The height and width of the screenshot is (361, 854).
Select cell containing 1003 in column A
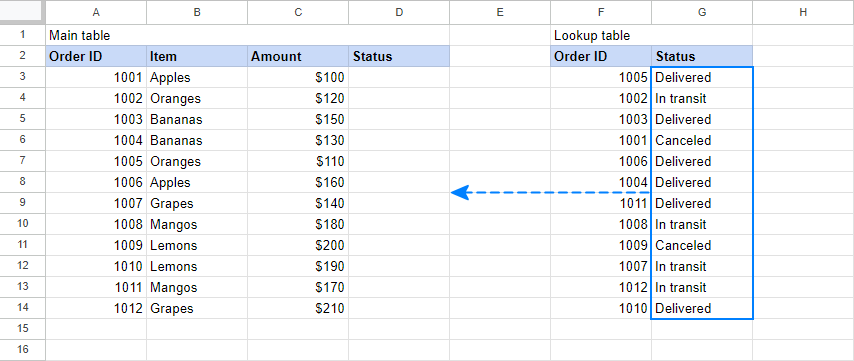point(96,119)
